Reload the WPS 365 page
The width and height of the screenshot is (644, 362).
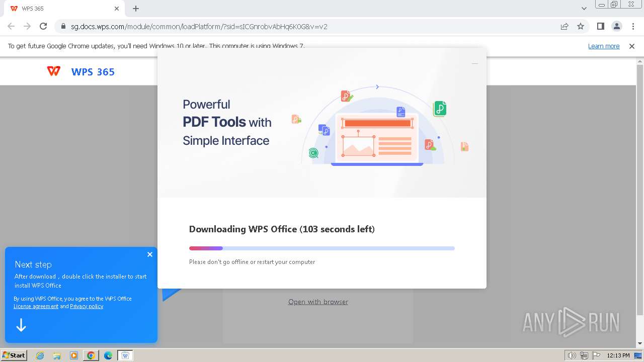pyautogui.click(x=43, y=26)
